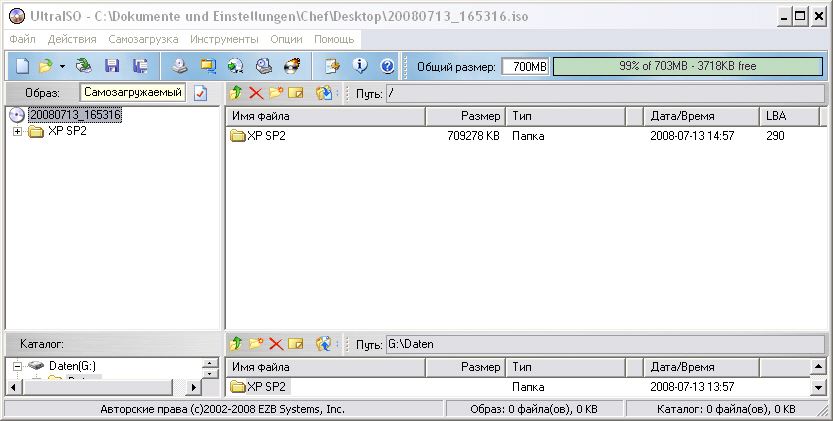Open the dropdown arrow beside Open icon
The height and width of the screenshot is (421, 833).
(62, 67)
